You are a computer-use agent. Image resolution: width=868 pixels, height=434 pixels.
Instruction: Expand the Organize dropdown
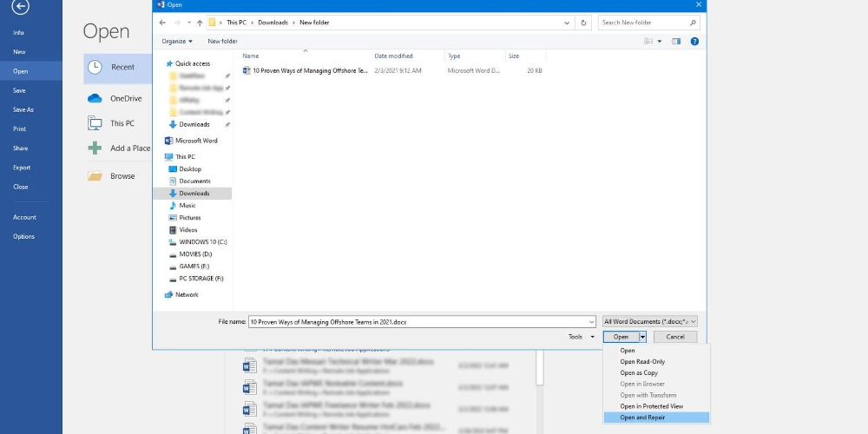tap(177, 41)
